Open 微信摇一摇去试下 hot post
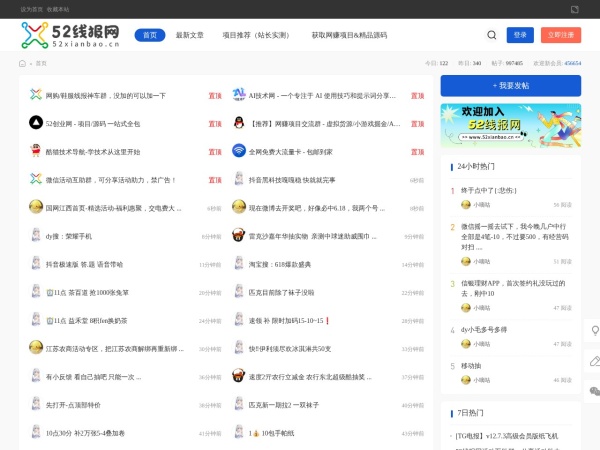The image size is (600, 450). 515,236
